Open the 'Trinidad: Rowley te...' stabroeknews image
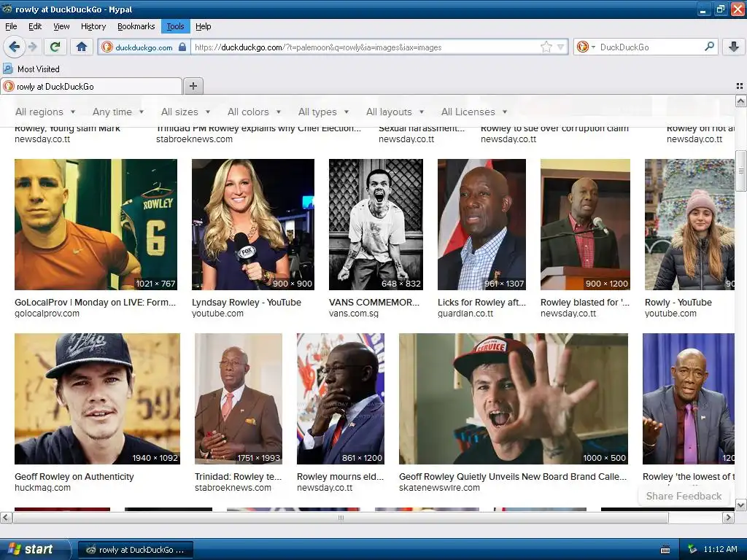 click(239, 399)
